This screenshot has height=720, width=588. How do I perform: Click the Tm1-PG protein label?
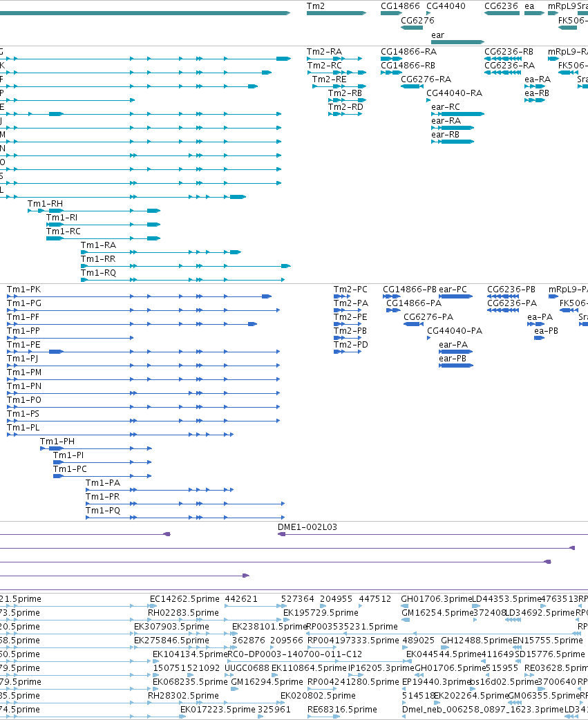pyautogui.click(x=24, y=303)
